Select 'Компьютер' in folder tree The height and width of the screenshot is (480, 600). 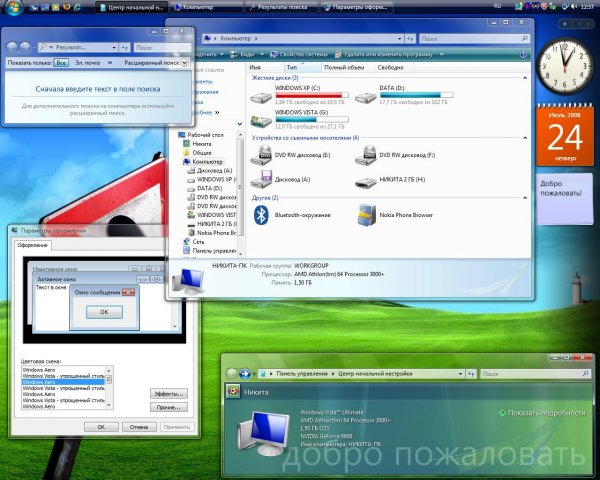click(208, 161)
